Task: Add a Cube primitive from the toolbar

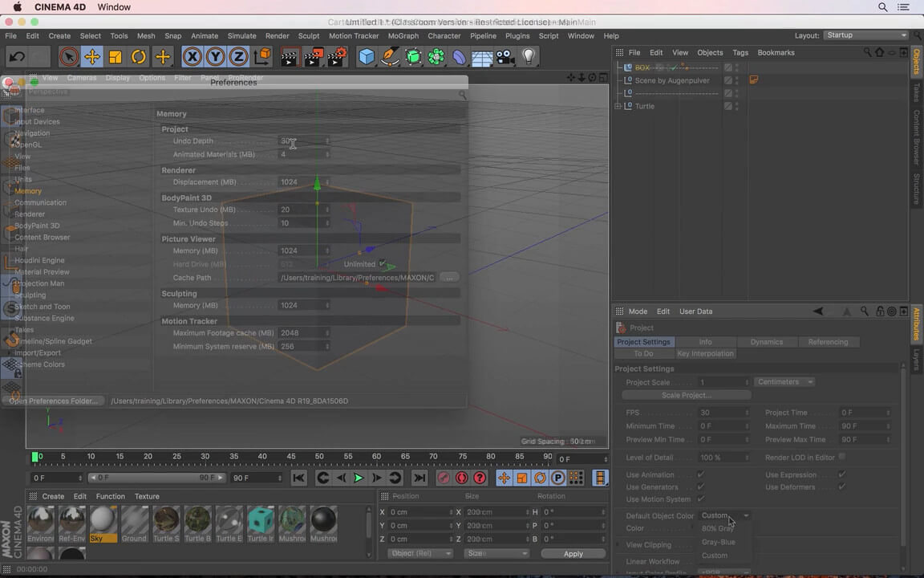Action: (367, 56)
